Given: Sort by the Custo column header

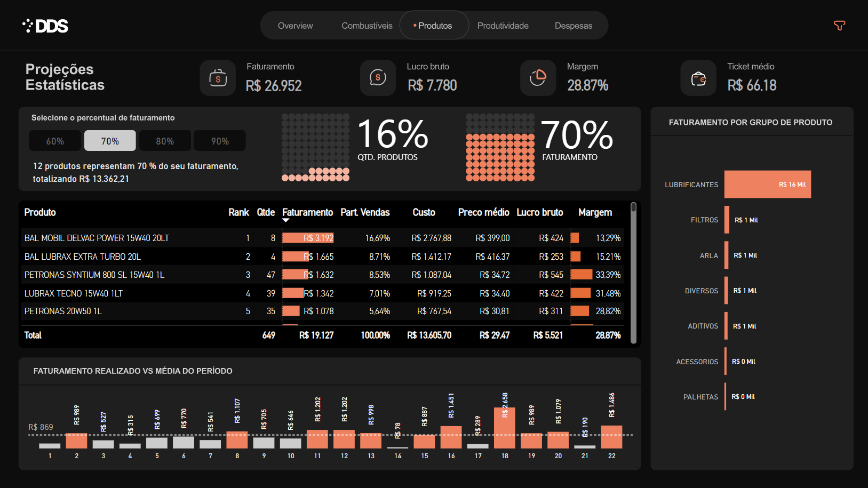Looking at the screenshot, I should pyautogui.click(x=424, y=212).
